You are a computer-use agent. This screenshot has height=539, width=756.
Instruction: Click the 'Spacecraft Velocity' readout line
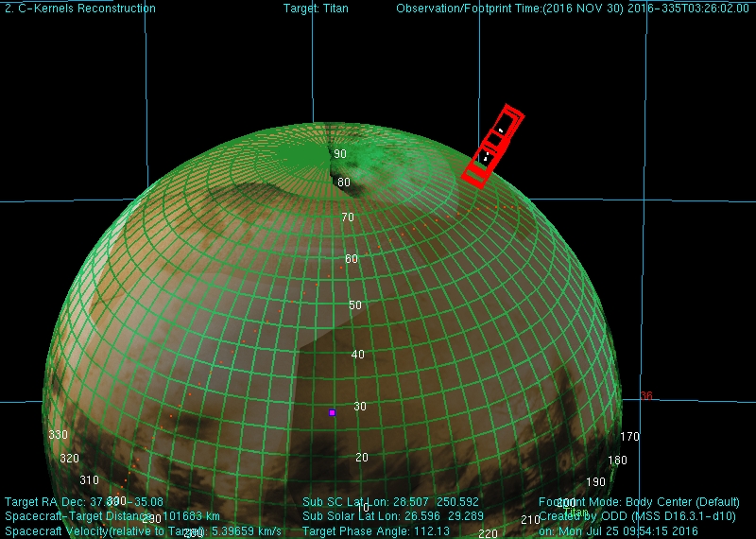point(144,531)
